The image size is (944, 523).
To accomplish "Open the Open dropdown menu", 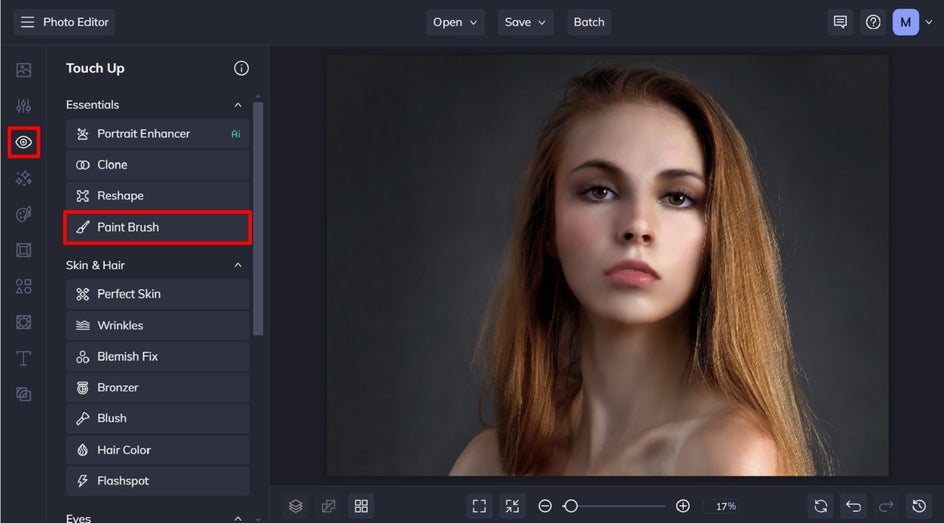I will [x=455, y=22].
